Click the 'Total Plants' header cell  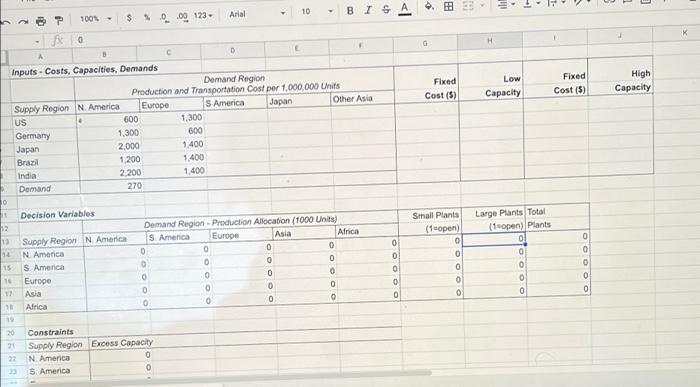(x=539, y=218)
